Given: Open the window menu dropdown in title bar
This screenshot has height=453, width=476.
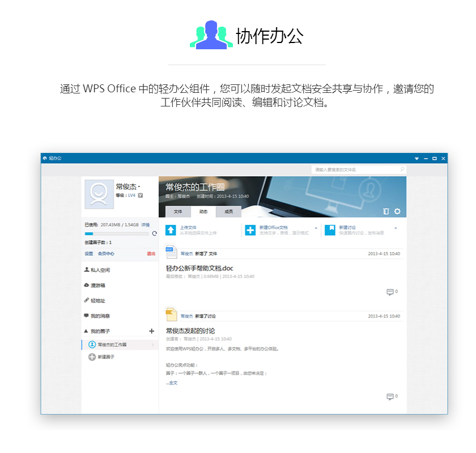Looking at the screenshot, I should click(x=416, y=159).
